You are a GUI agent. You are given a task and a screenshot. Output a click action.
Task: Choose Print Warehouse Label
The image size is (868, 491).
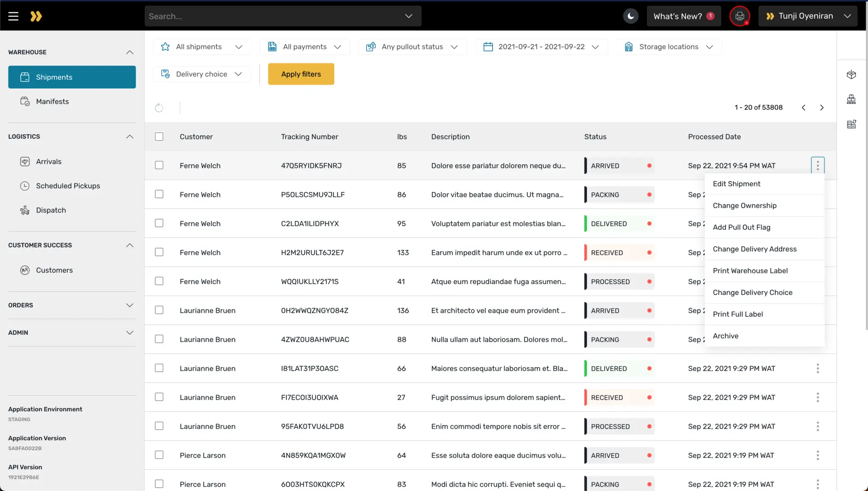point(764,271)
